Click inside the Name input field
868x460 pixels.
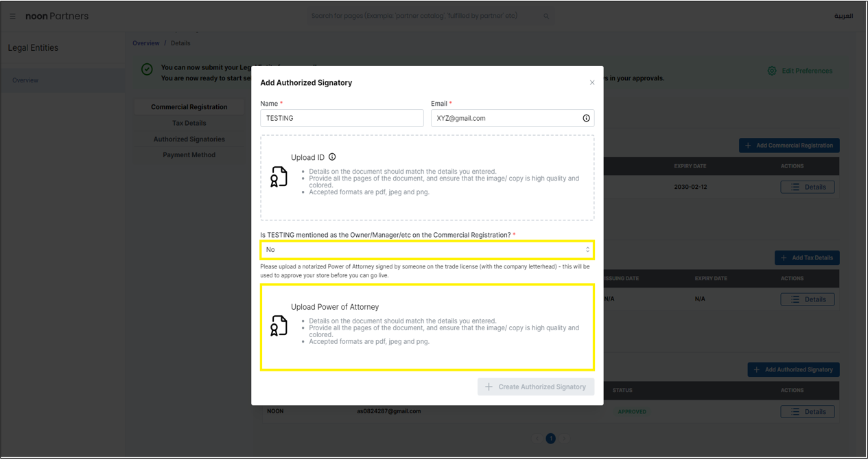341,117
